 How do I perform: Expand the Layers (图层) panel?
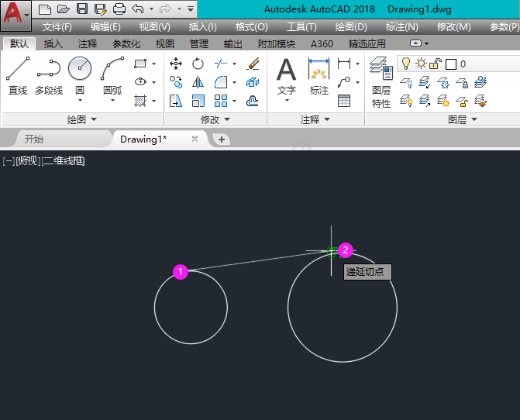point(463,119)
